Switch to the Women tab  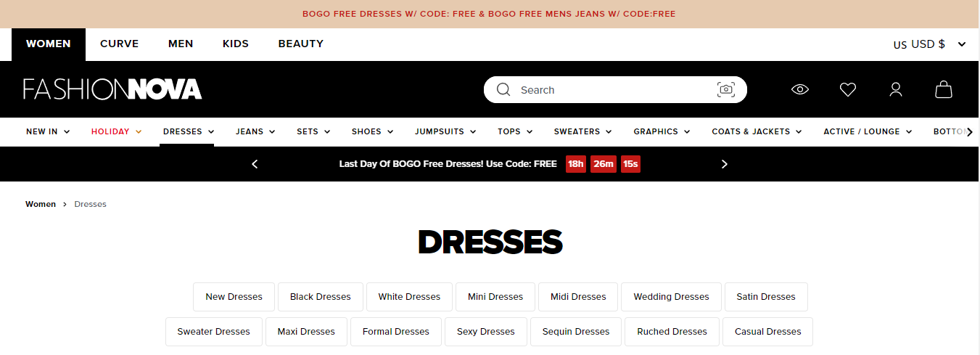[49, 44]
